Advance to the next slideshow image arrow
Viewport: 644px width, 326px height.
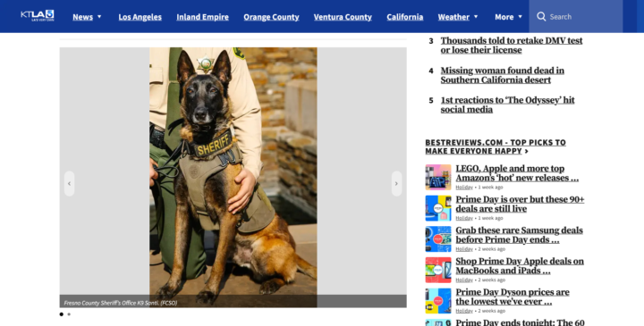[x=396, y=183]
